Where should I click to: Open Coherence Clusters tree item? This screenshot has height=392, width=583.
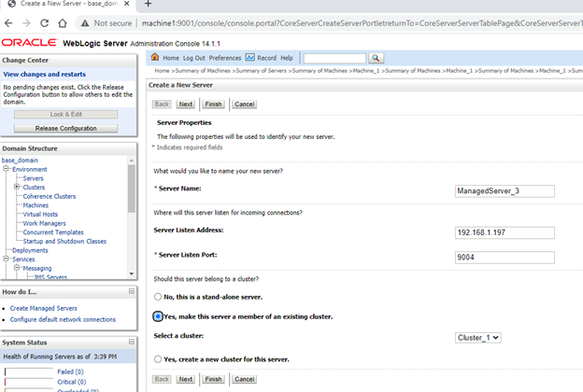[50, 196]
